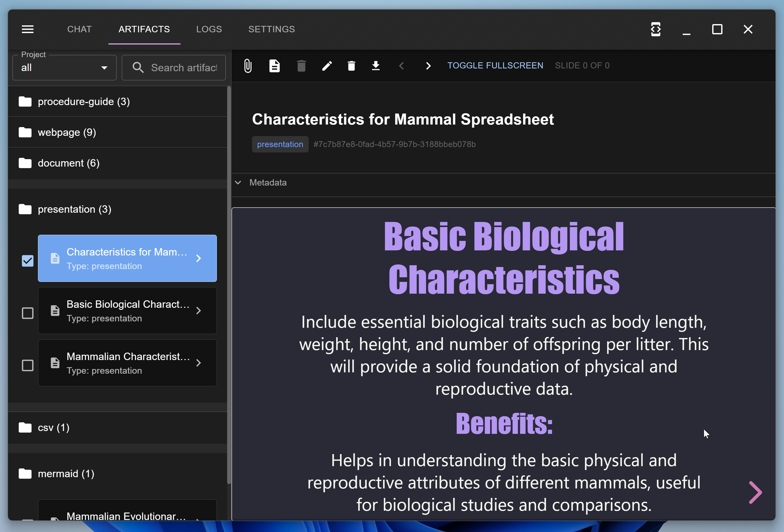Click the white trash delete icon
The width and height of the screenshot is (784, 532).
tap(351, 65)
